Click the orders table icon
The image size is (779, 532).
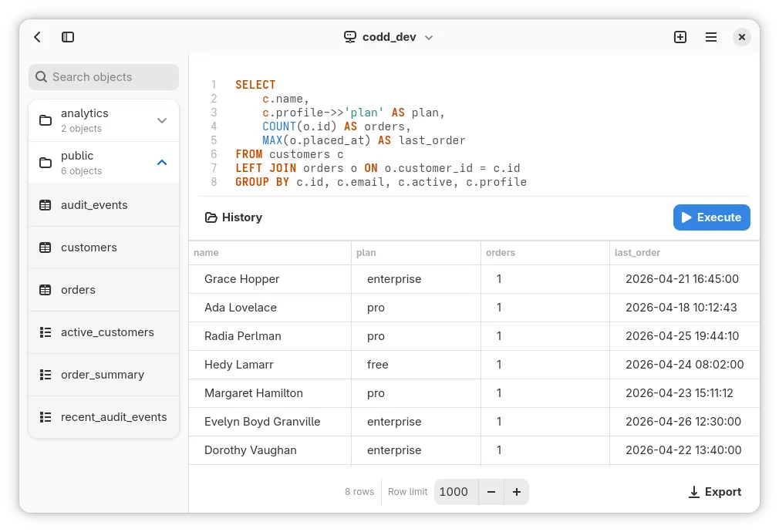[x=46, y=290]
